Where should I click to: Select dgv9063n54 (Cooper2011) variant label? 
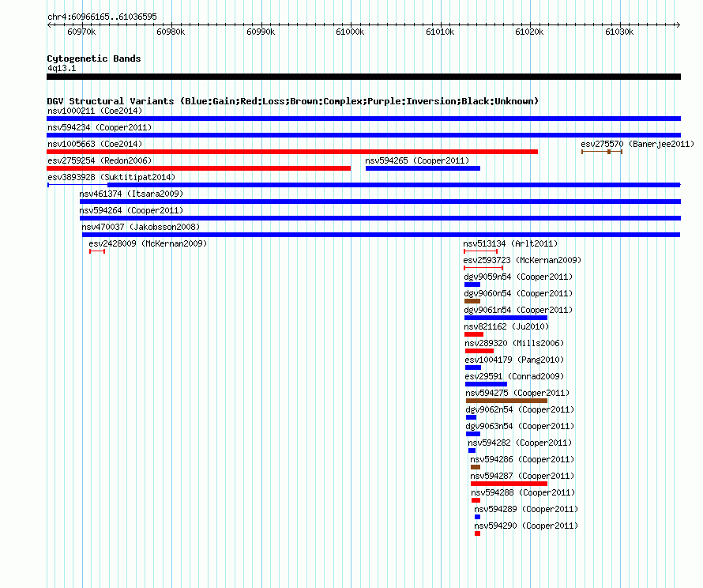520,426
